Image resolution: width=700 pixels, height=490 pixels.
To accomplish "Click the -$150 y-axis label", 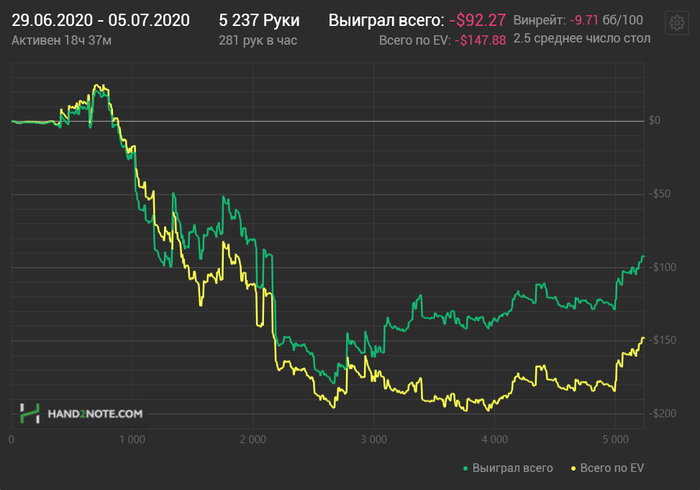I will point(662,340).
